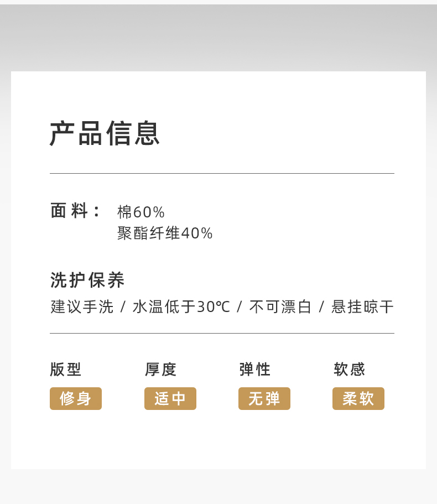Select the 柔软 softness badge
This screenshot has width=437, height=504.
[358, 398]
